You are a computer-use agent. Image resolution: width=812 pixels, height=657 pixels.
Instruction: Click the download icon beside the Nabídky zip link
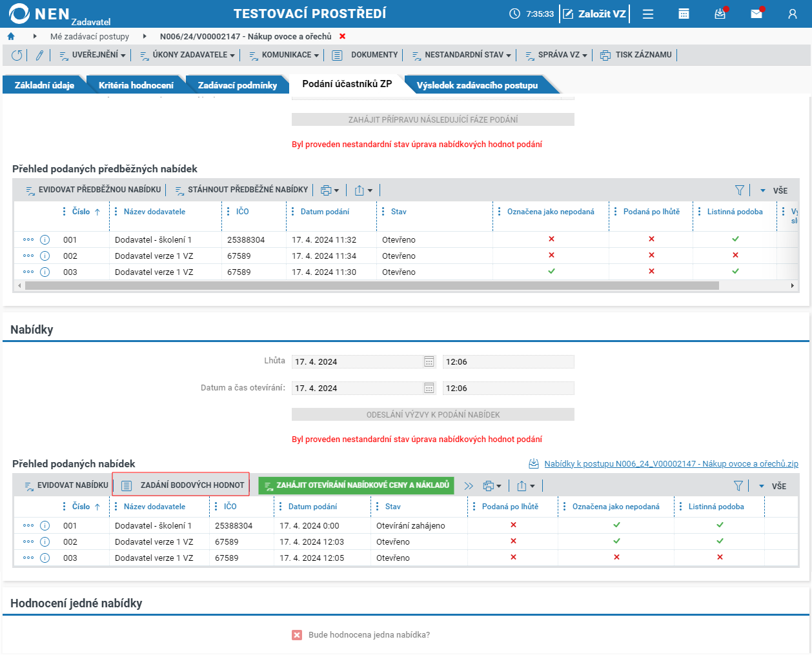click(x=534, y=463)
